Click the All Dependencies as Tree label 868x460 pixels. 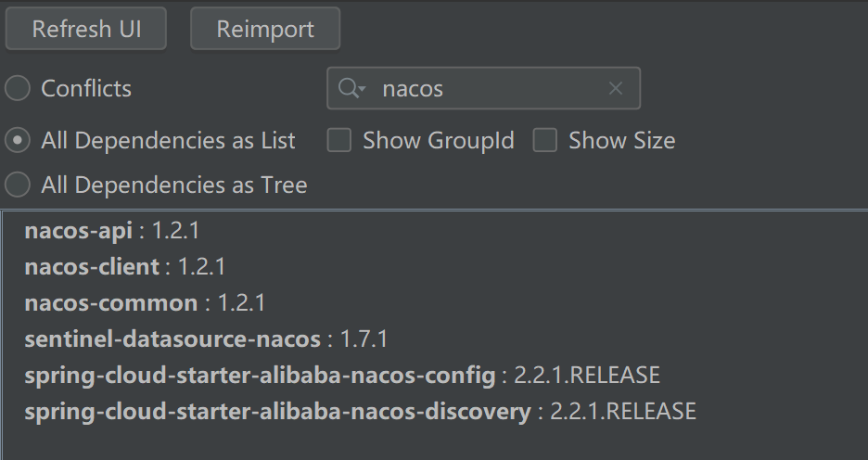[x=174, y=185]
